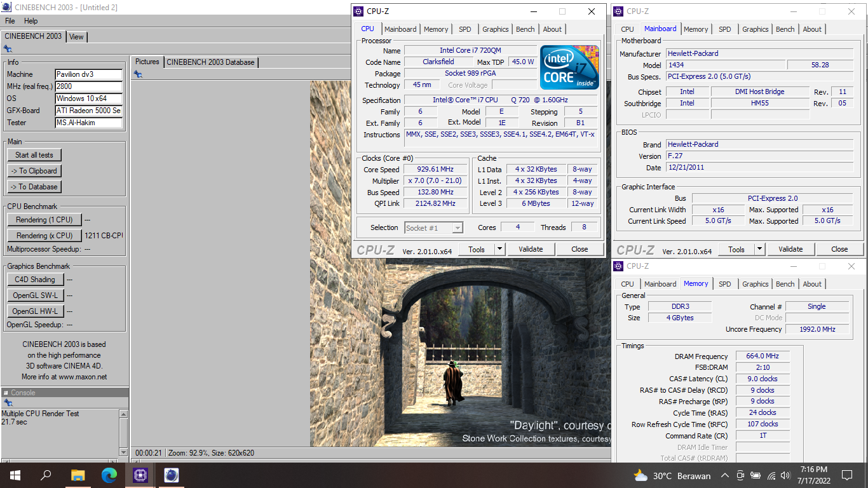
Task: Open the File menu in CINEBENCH
Action: pyautogui.click(x=10, y=21)
